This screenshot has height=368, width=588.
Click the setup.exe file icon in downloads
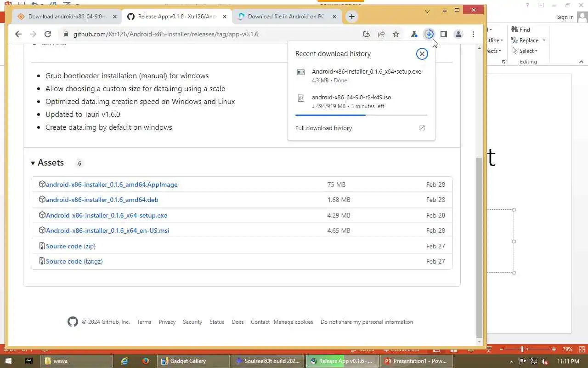click(301, 72)
